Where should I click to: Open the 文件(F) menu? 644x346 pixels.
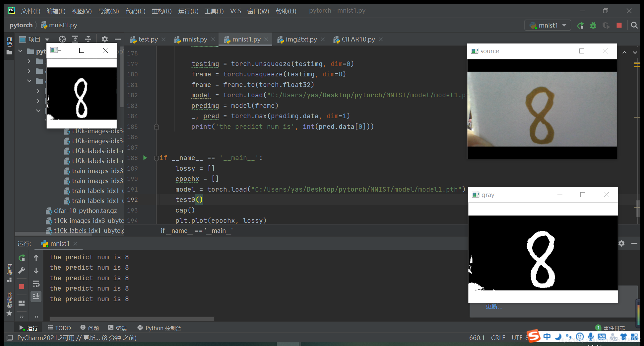coord(31,11)
